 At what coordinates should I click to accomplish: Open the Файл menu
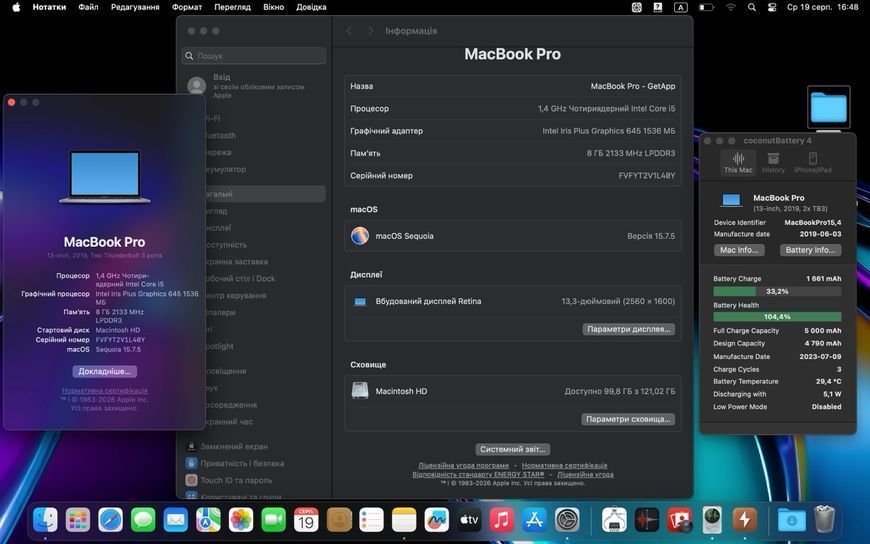88,7
